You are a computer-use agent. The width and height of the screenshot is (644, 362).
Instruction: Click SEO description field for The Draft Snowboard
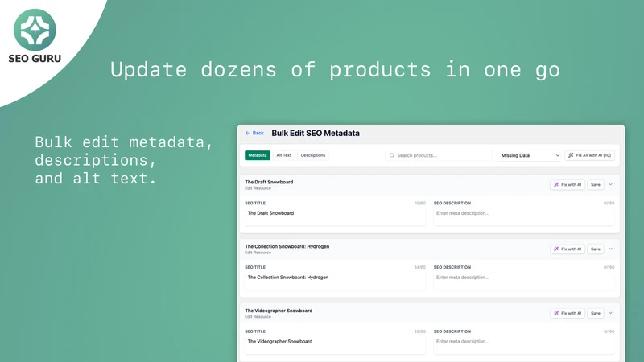[x=524, y=216]
